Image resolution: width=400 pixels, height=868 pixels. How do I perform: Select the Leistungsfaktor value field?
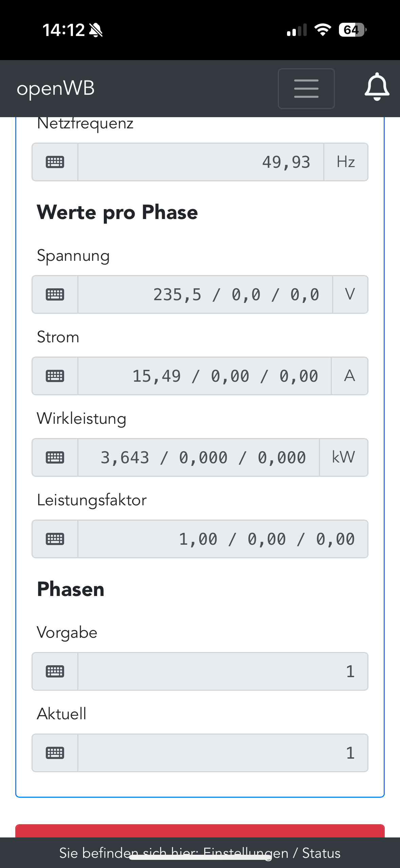223,539
